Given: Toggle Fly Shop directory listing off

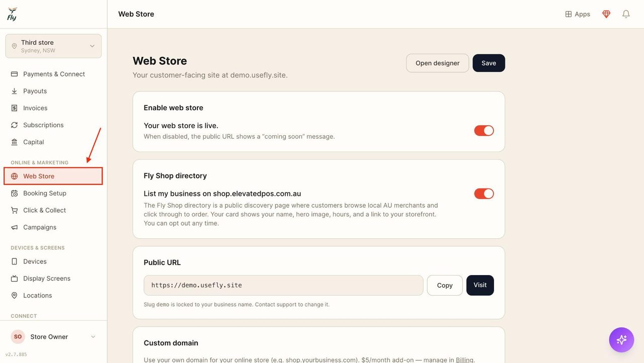Looking at the screenshot, I should pos(484,194).
